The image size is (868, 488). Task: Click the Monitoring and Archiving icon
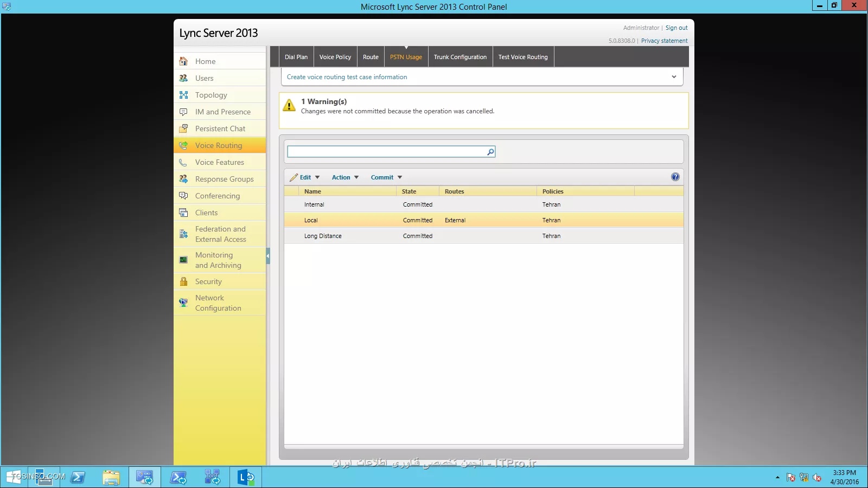183,260
